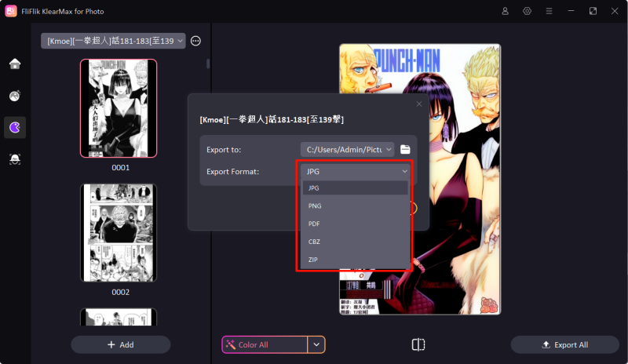Screen dimensions: 628x364
Task: Open the user account icon
Action: click(505, 11)
